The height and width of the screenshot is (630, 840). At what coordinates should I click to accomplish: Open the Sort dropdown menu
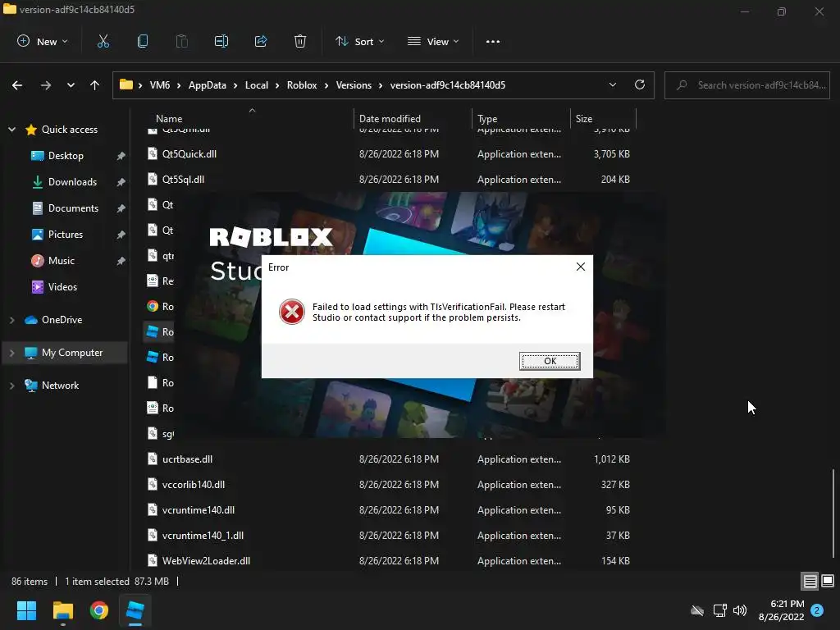click(359, 42)
